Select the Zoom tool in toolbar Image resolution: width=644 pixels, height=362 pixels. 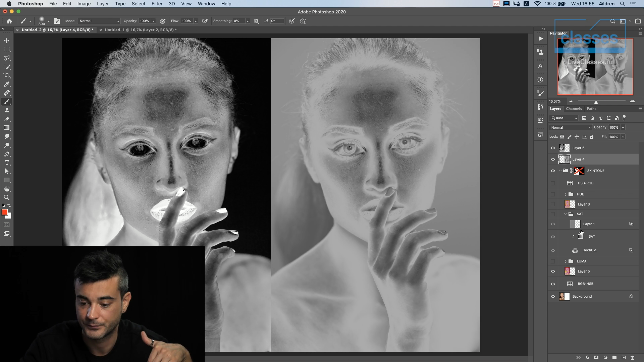click(x=7, y=197)
